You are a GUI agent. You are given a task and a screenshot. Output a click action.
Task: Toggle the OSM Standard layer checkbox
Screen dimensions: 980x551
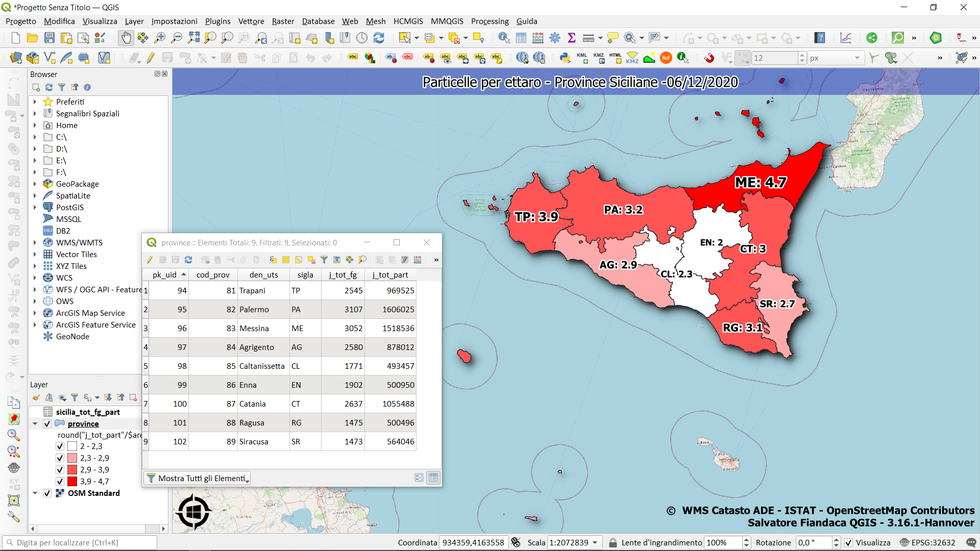47,493
